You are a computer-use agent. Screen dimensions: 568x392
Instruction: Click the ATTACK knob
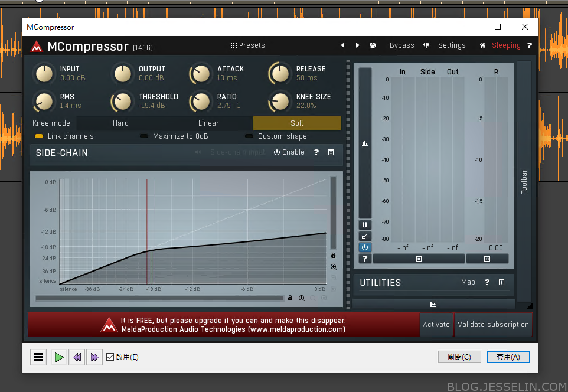tap(201, 74)
